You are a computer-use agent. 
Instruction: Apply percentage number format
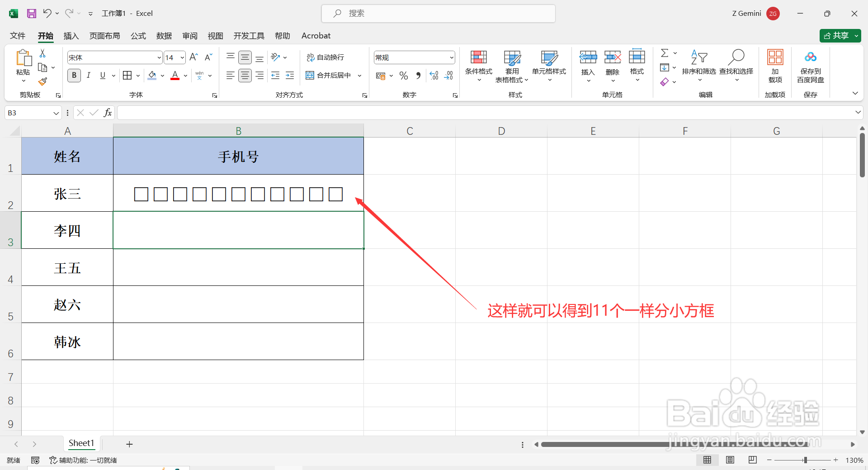404,75
